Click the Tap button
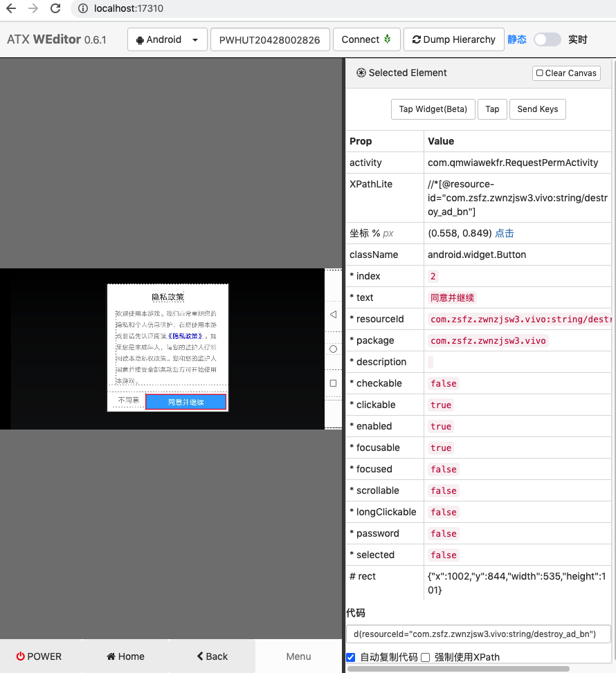The height and width of the screenshot is (673, 616). click(x=492, y=109)
